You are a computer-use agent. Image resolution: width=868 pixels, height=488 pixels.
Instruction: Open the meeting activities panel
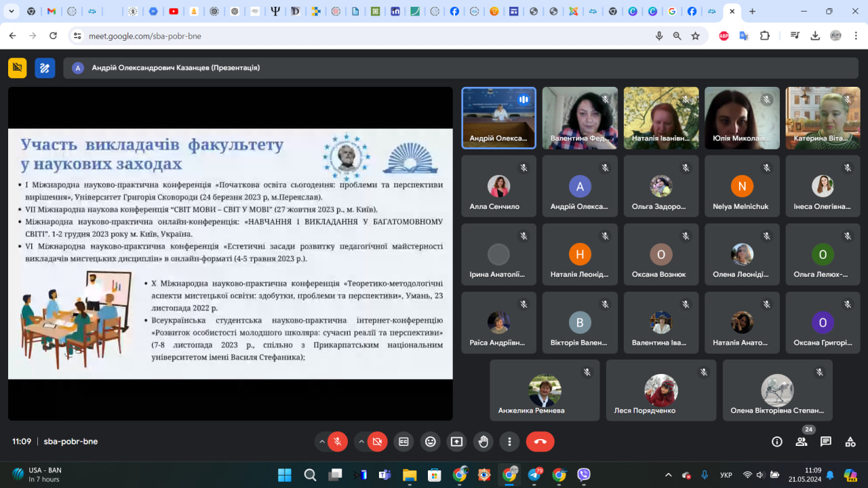point(850,441)
